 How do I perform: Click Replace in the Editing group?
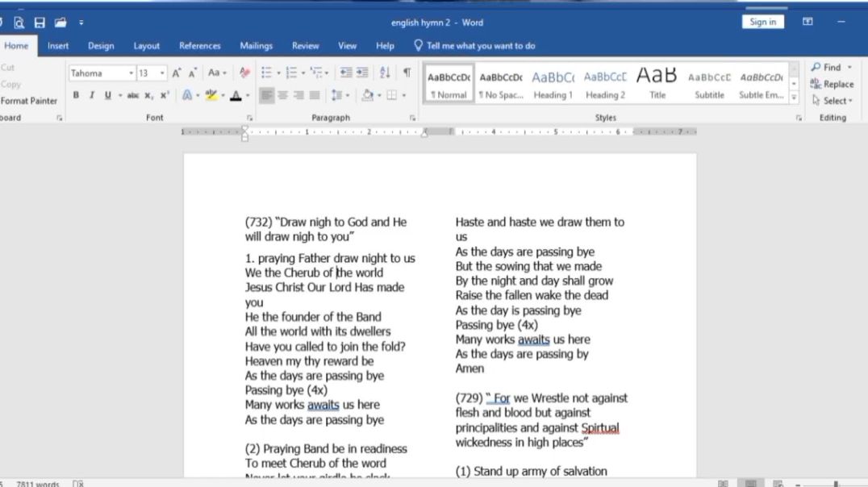tap(833, 84)
